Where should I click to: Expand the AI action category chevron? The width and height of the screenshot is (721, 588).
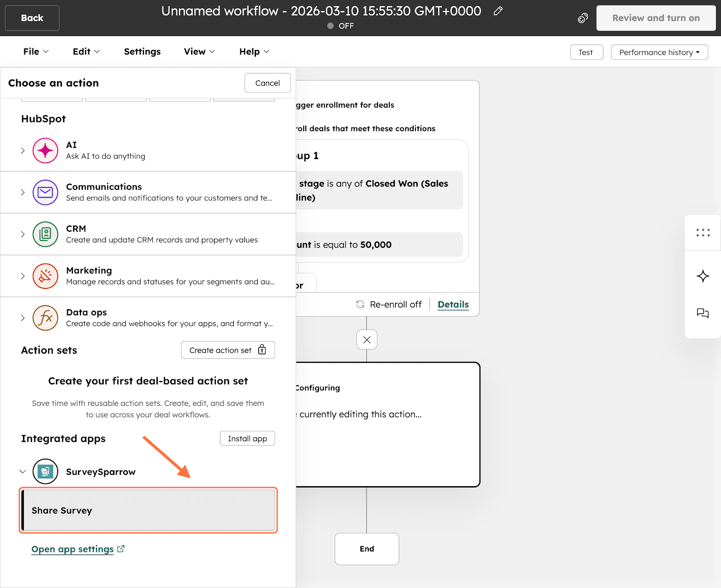point(23,150)
